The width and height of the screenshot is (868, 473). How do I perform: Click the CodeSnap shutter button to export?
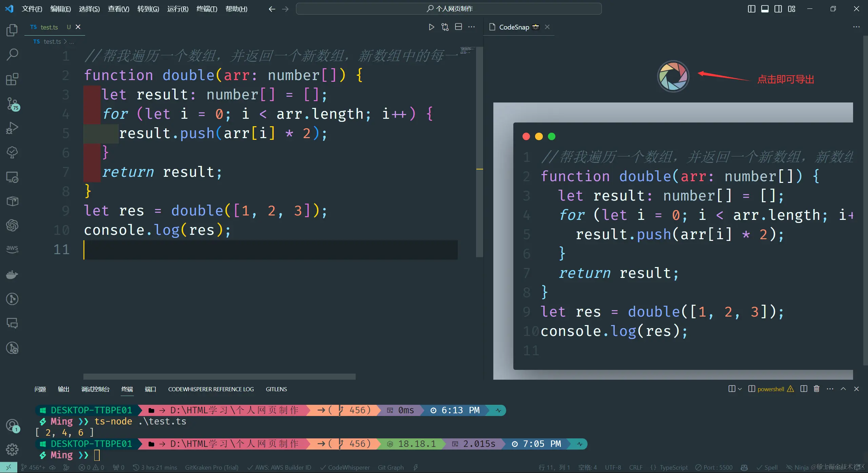tap(673, 76)
